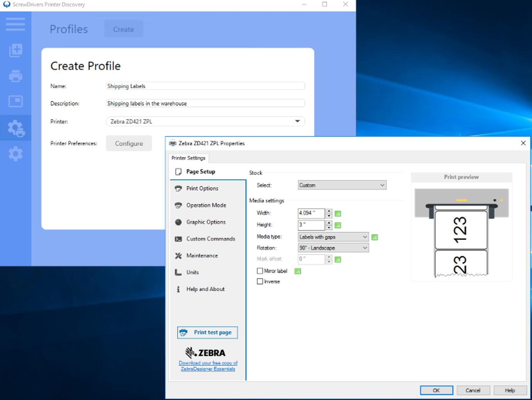This screenshot has width=532, height=400.
Task: Enable the Mirror label checkbox
Action: tap(260, 271)
